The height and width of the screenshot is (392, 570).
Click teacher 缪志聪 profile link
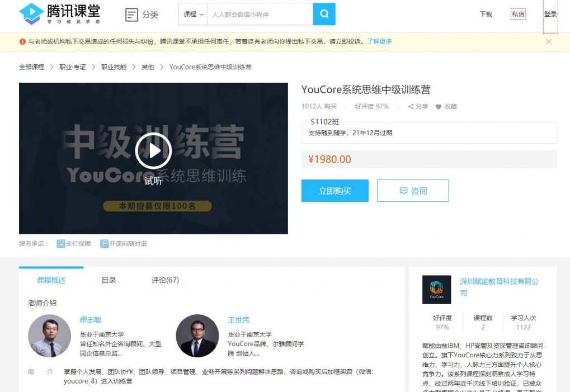click(x=90, y=320)
